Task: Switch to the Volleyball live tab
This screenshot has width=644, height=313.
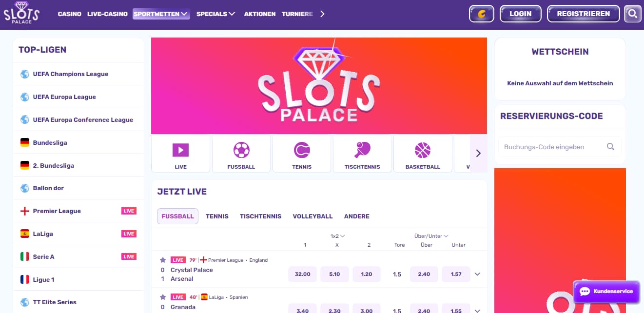Action: pos(312,216)
